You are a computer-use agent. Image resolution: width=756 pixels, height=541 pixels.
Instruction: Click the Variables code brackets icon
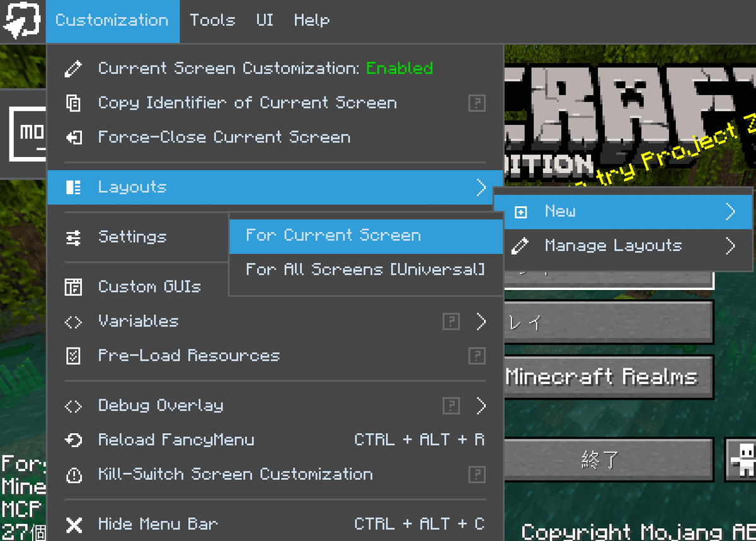point(74,321)
